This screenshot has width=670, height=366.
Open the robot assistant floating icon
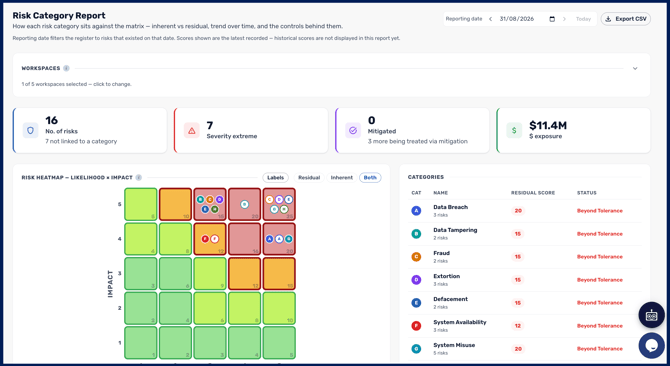point(651,315)
